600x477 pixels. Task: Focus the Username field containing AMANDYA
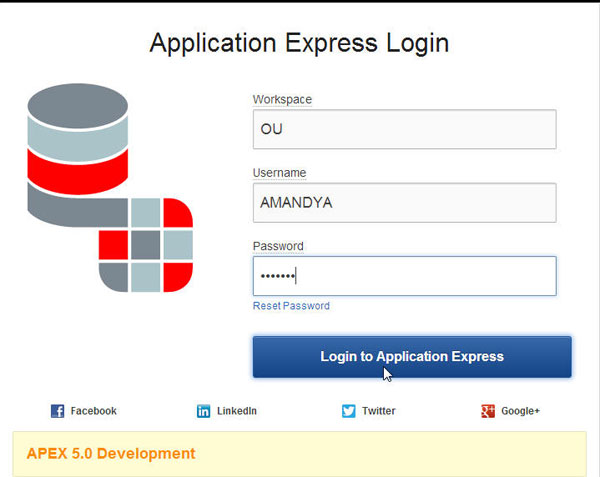tap(404, 203)
